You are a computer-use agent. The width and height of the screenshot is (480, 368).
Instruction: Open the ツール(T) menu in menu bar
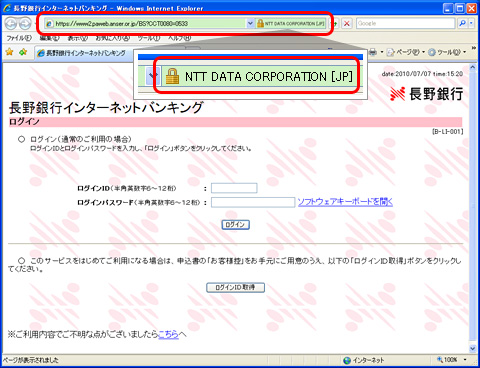coord(149,38)
